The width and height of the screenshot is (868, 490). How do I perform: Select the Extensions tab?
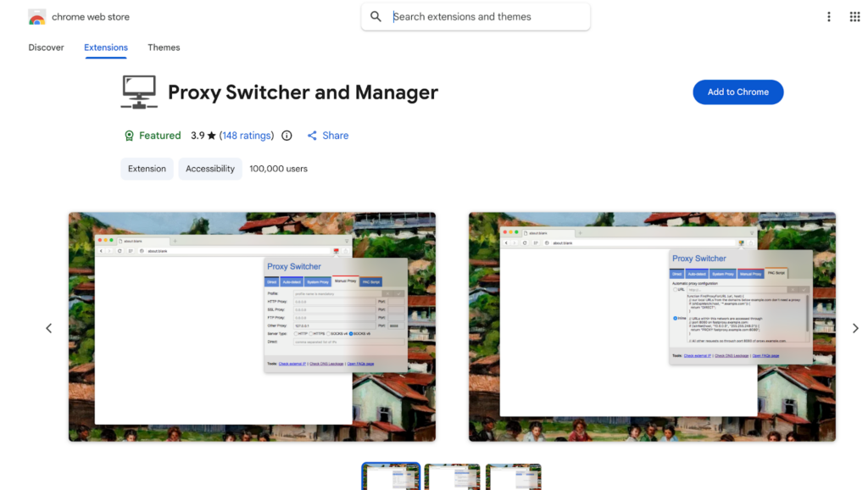(x=106, y=47)
